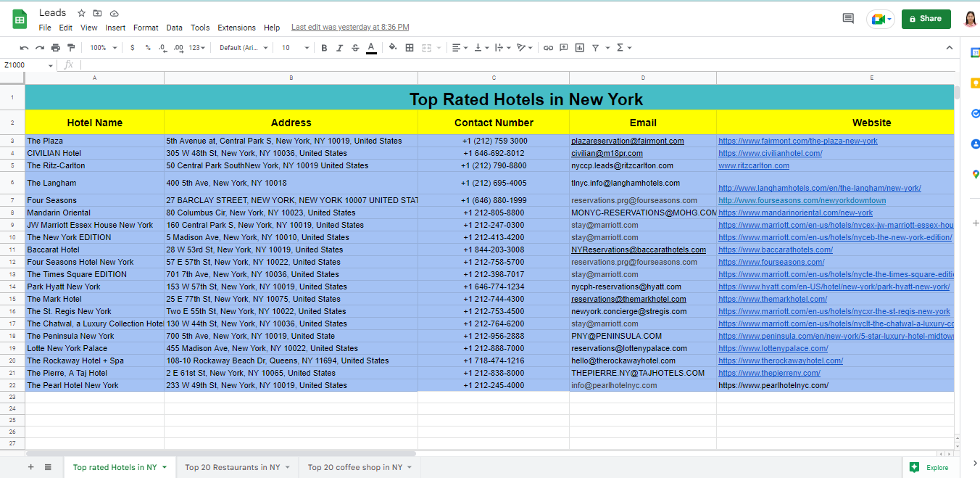The image size is (980, 478).
Task: Click the green Share button
Action: click(x=926, y=19)
